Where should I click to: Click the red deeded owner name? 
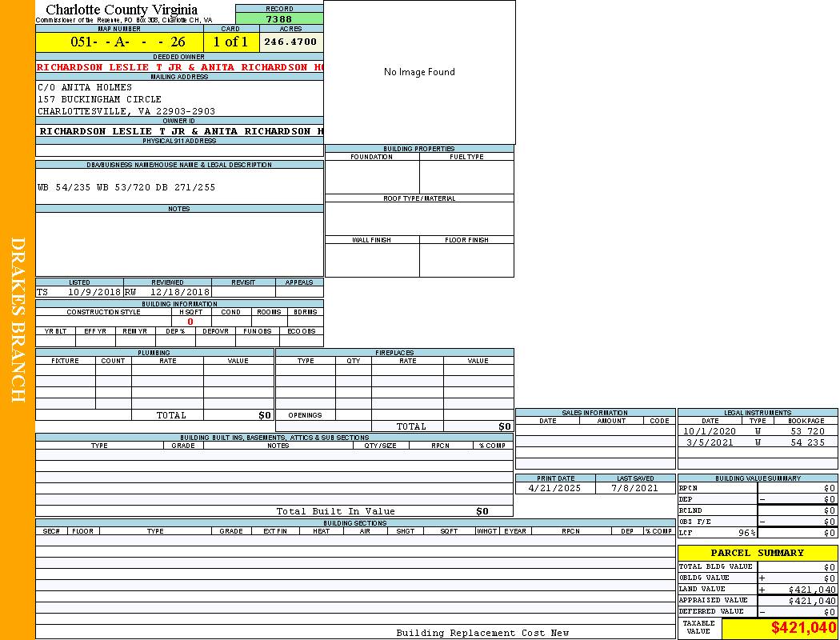179,67
